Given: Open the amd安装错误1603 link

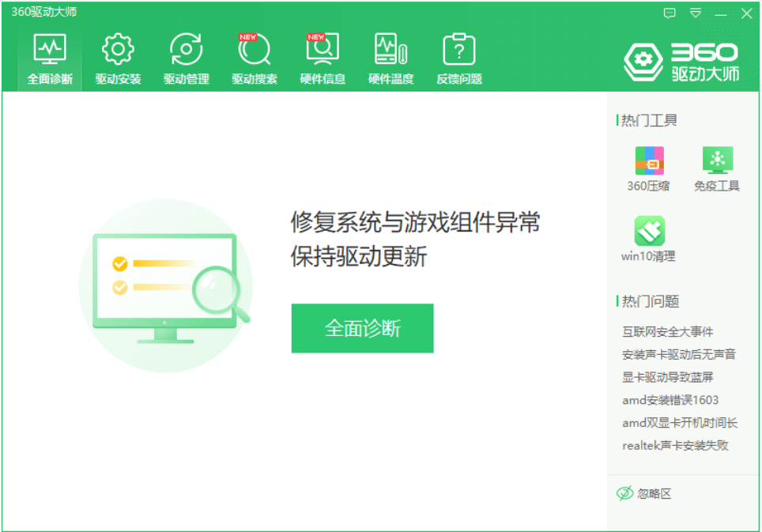Looking at the screenshot, I should click(x=670, y=400).
